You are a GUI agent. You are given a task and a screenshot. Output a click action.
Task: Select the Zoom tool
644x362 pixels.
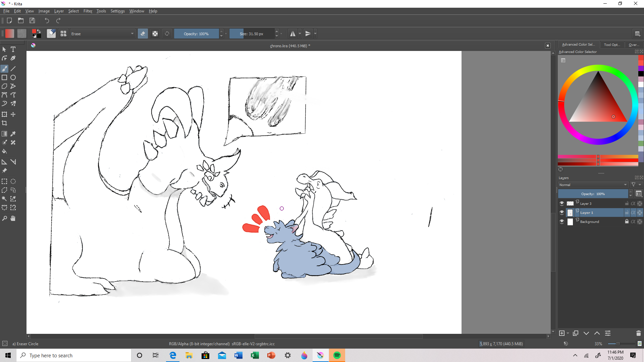[x=4, y=219]
